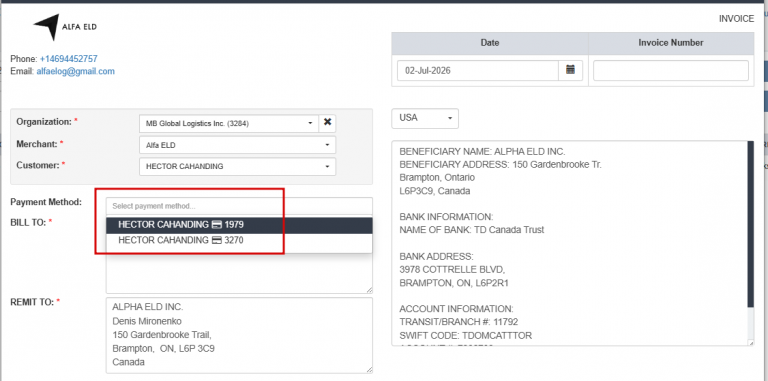Viewport: 768px width, 381px height.
Task: Click the Date column header
Action: 490,43
